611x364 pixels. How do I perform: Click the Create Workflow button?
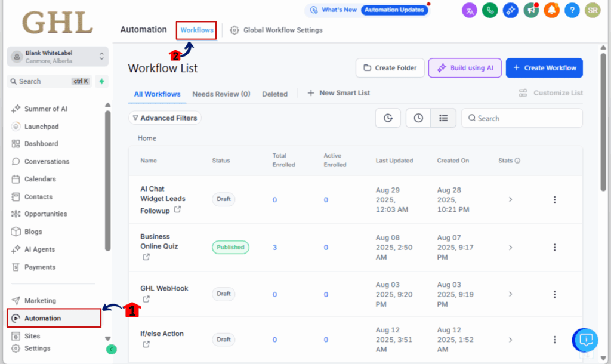pos(544,68)
